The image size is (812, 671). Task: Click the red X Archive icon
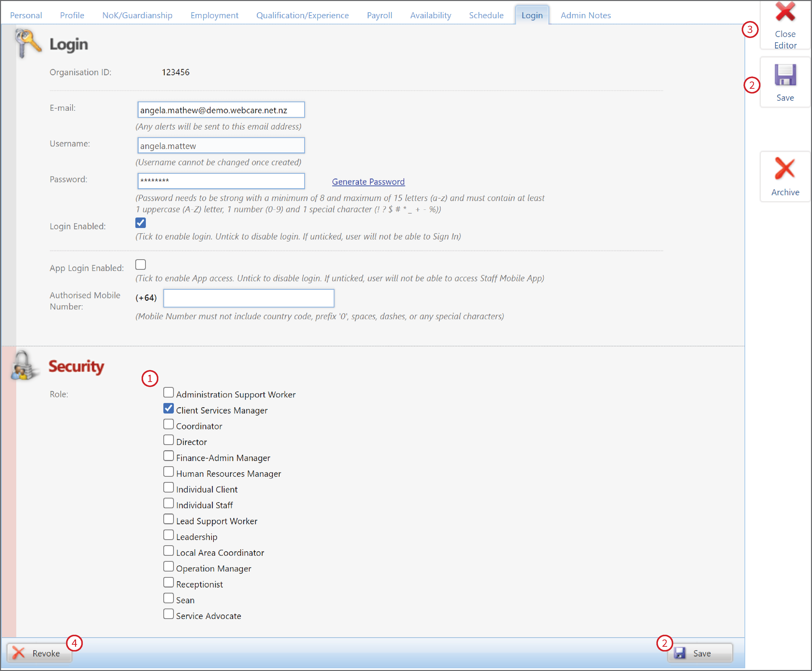[x=785, y=168]
